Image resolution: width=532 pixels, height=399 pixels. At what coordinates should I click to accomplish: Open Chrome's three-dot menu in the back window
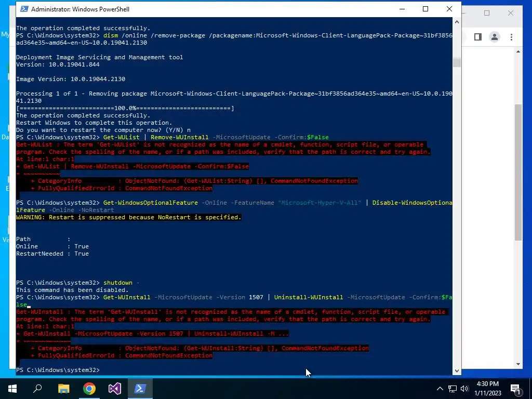(511, 37)
